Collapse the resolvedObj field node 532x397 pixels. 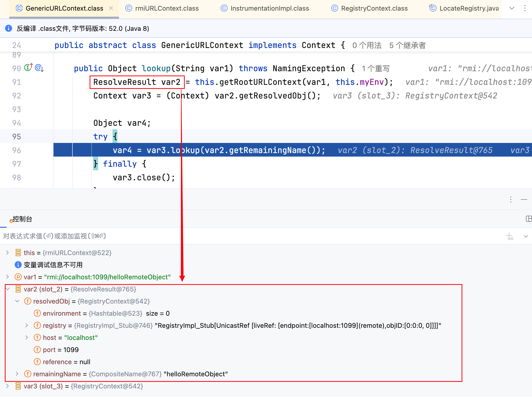pos(17,301)
